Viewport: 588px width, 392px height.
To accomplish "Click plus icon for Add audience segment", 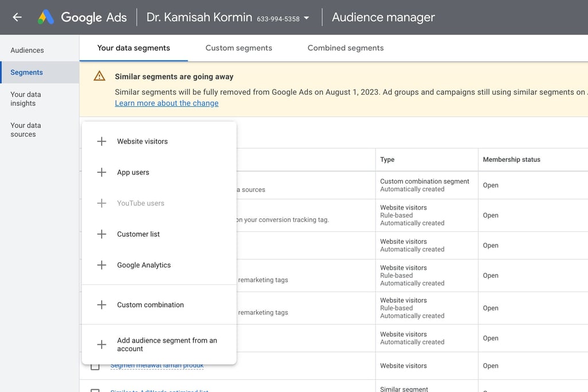I will (102, 344).
